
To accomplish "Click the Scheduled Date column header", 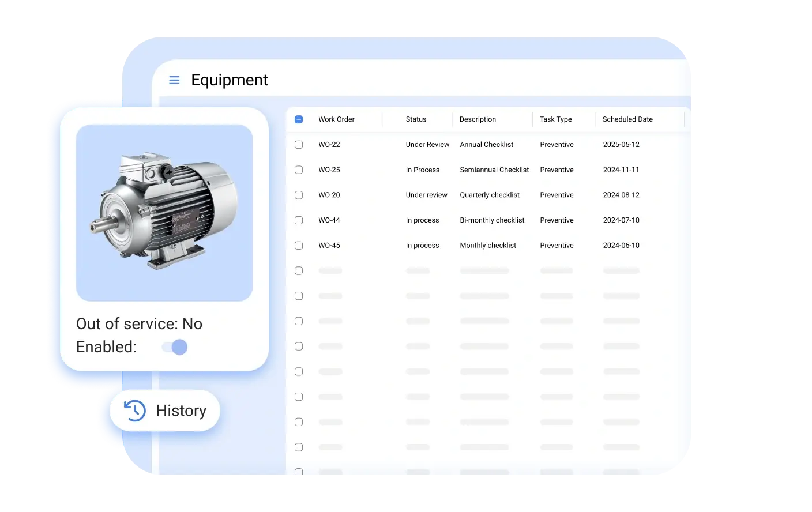I will point(627,119).
